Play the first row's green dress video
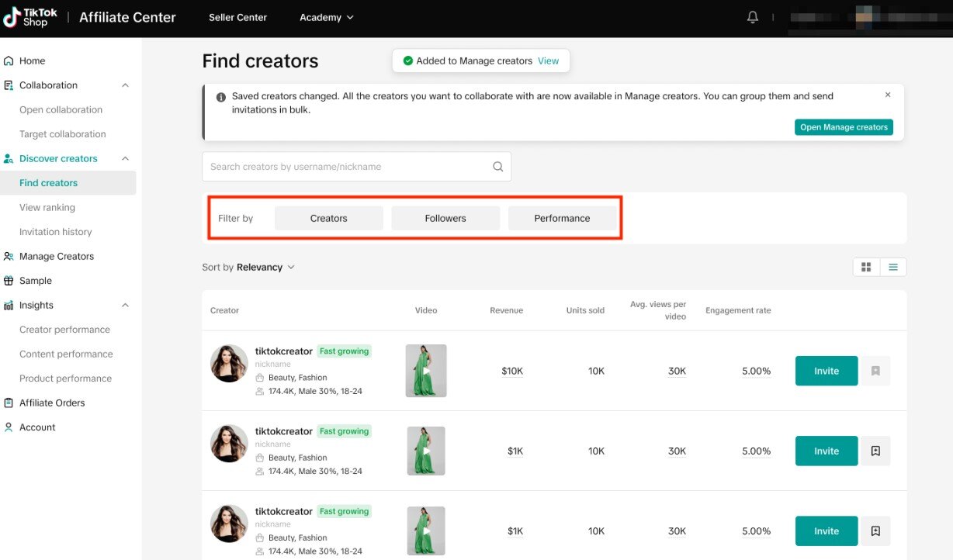Image resolution: width=953 pixels, height=560 pixels. pos(426,371)
